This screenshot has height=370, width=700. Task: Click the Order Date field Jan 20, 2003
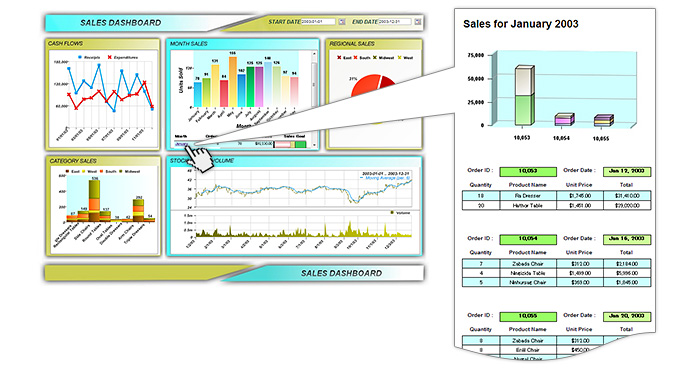(627, 316)
